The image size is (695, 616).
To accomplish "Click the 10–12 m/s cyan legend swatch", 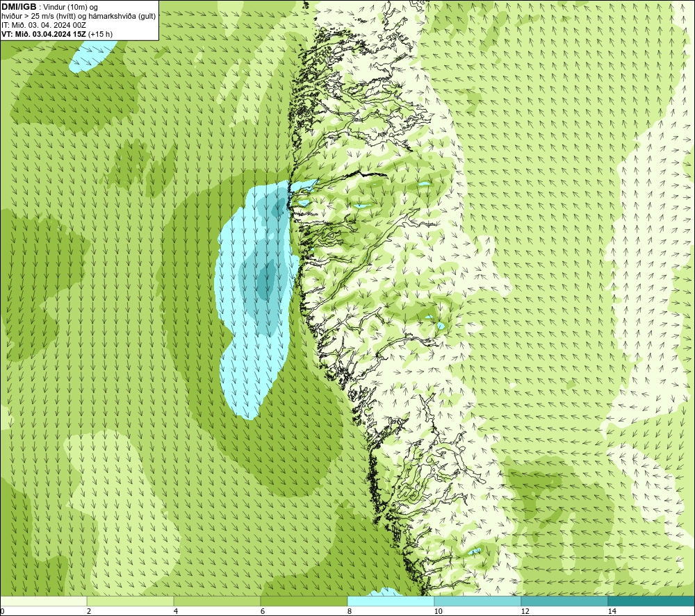I will (x=478, y=601).
